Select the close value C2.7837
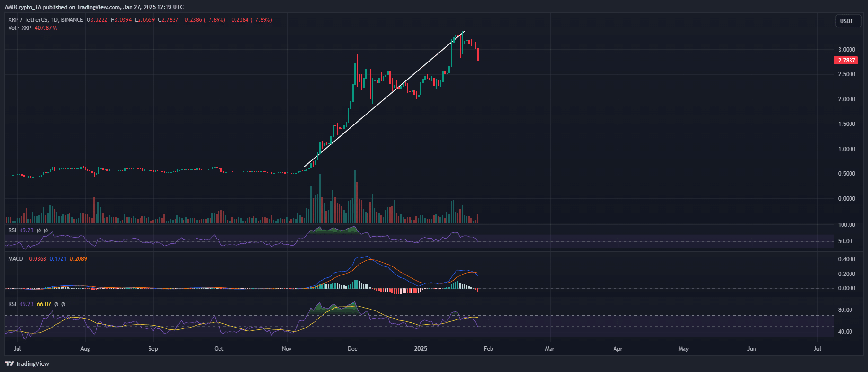 [x=168, y=20]
